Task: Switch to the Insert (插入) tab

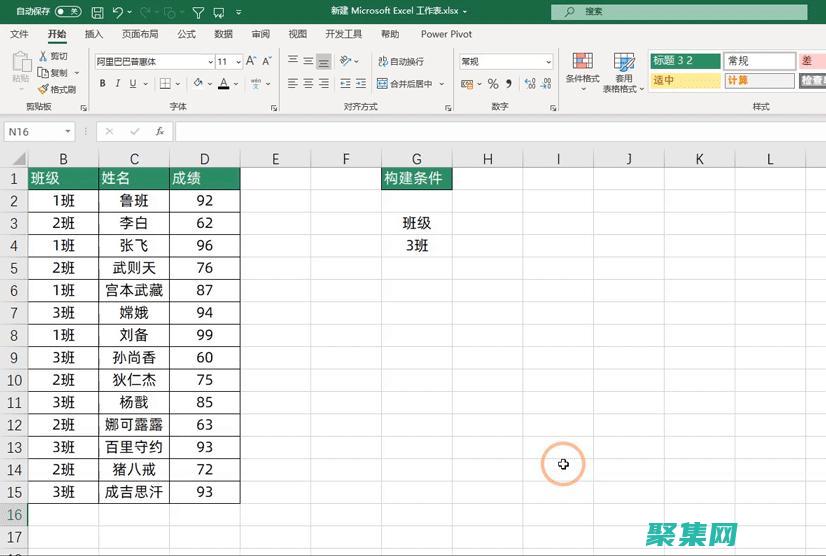Action: pyautogui.click(x=94, y=34)
